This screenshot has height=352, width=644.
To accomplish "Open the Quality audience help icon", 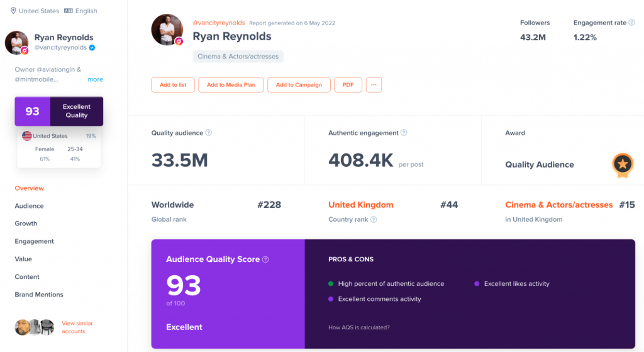I will click(209, 133).
